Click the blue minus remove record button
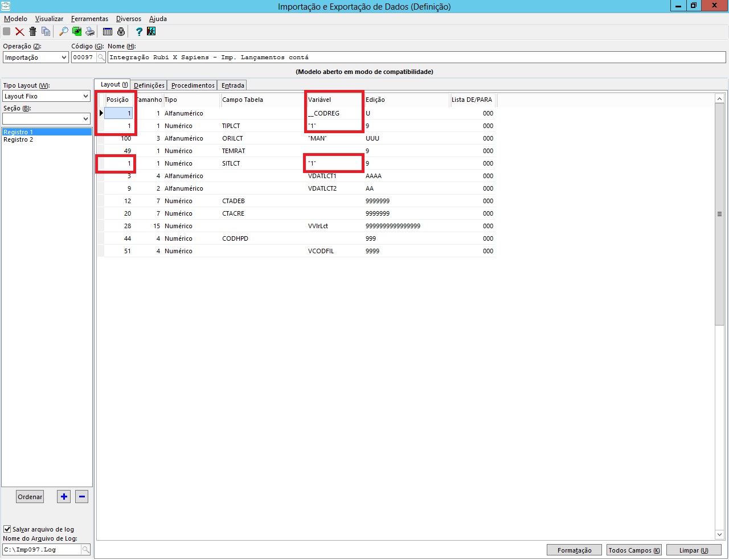This screenshot has height=560, width=729. coord(82,497)
